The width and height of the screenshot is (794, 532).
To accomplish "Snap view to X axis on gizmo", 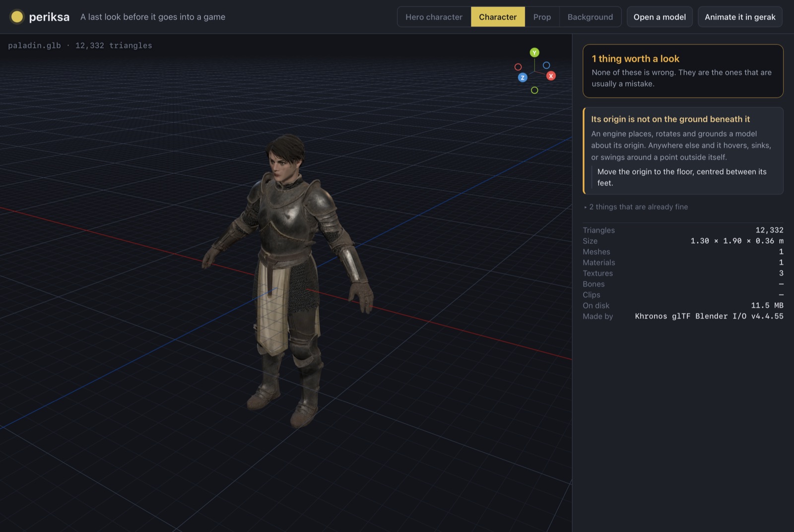I will (x=551, y=76).
